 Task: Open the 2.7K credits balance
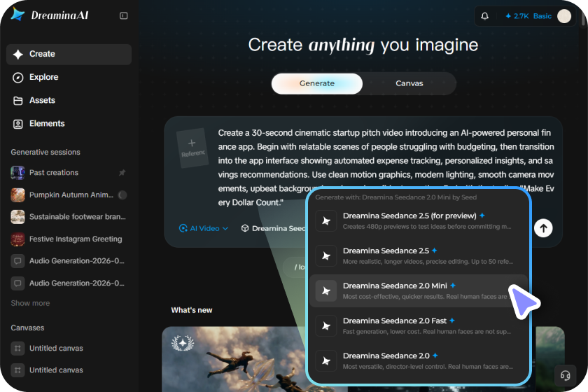coord(517,16)
